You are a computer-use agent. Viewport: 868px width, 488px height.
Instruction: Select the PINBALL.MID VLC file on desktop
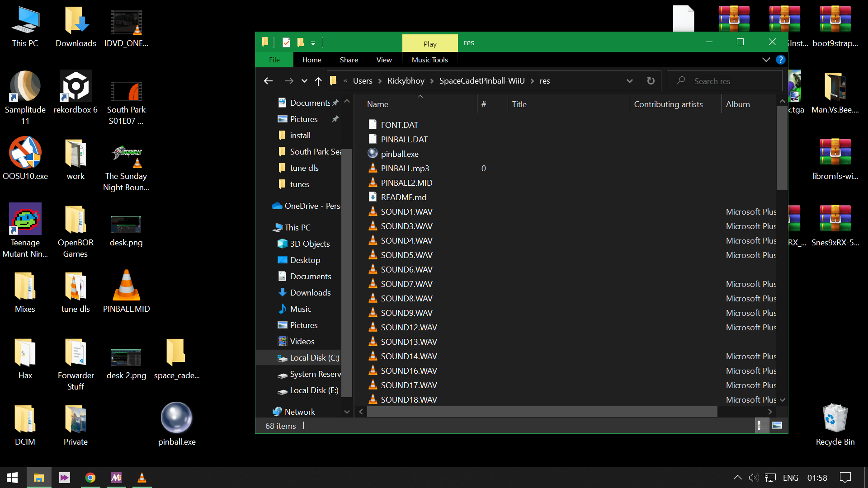tap(127, 291)
